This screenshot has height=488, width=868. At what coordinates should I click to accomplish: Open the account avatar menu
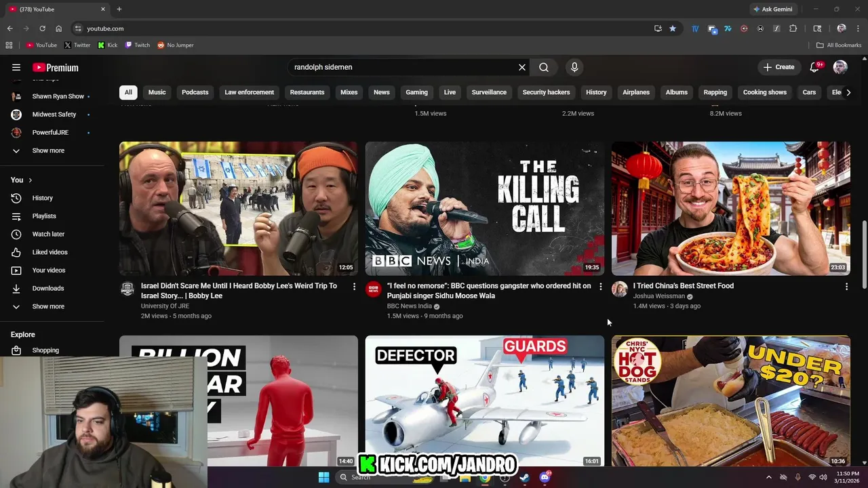tap(840, 67)
